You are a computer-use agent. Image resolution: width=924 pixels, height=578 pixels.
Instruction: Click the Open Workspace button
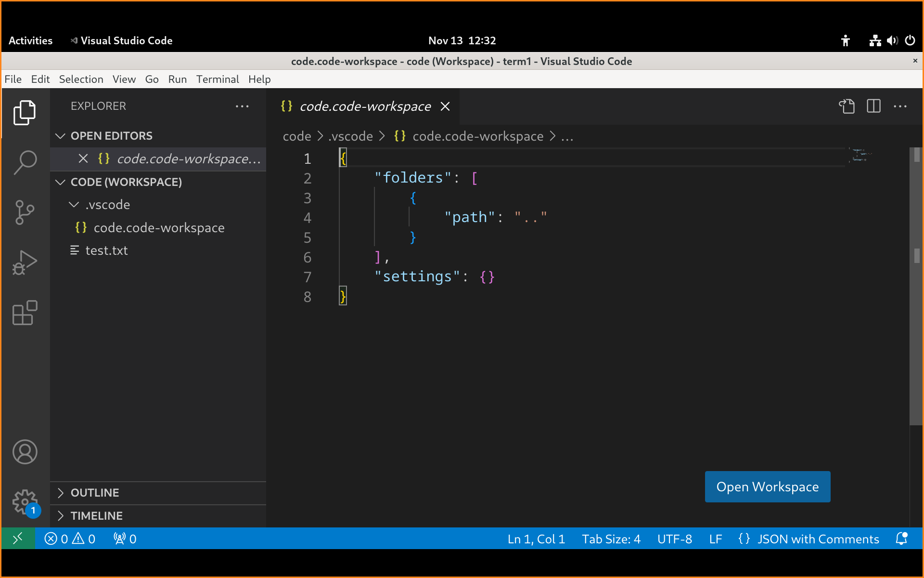click(x=767, y=486)
